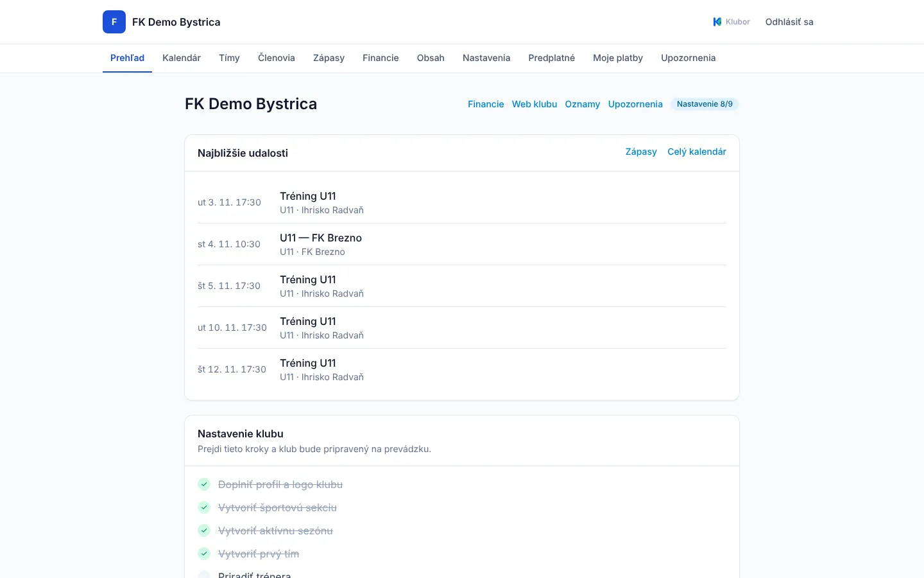This screenshot has height=578, width=924.
Task: Click the Nastavenie 8/9 badge
Action: pos(705,104)
